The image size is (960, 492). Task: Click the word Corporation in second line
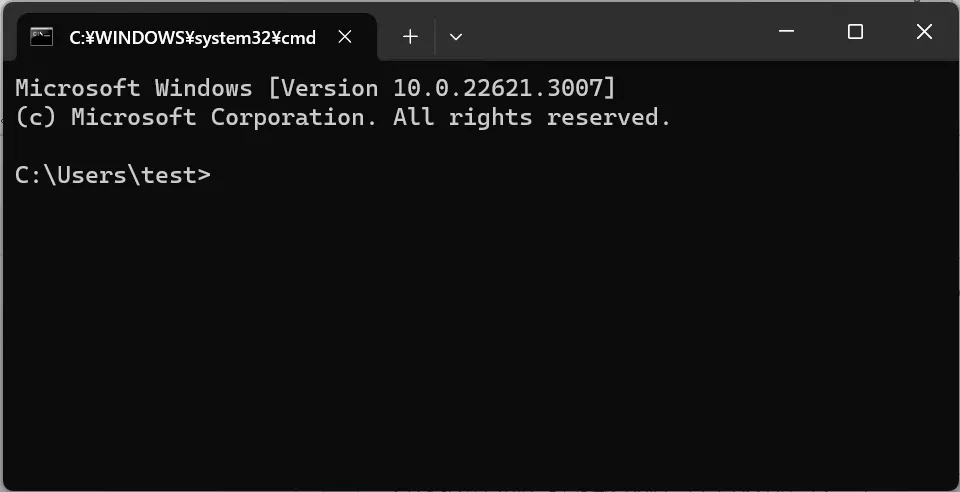coord(294,117)
